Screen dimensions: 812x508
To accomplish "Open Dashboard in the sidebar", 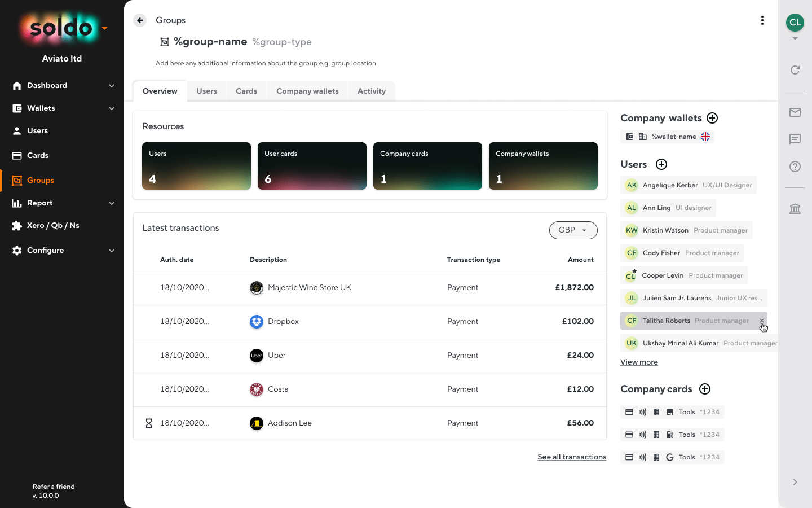I will (47, 86).
